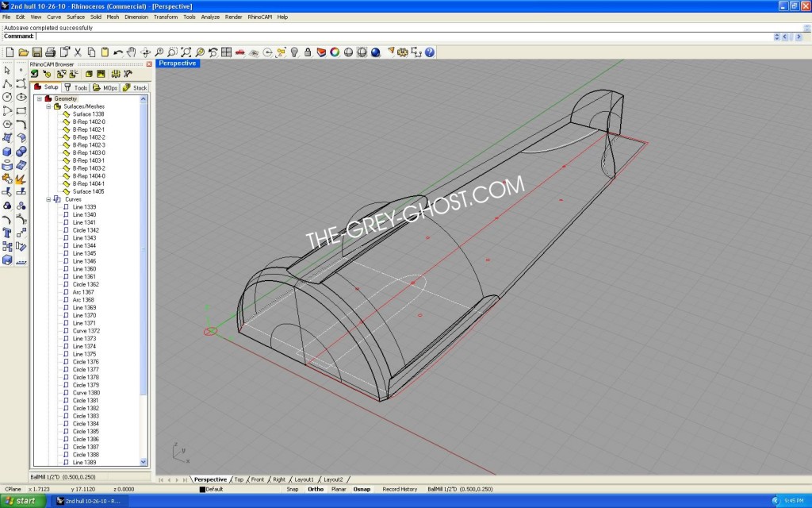
Task: Click the Print icon
Action: click(50, 52)
